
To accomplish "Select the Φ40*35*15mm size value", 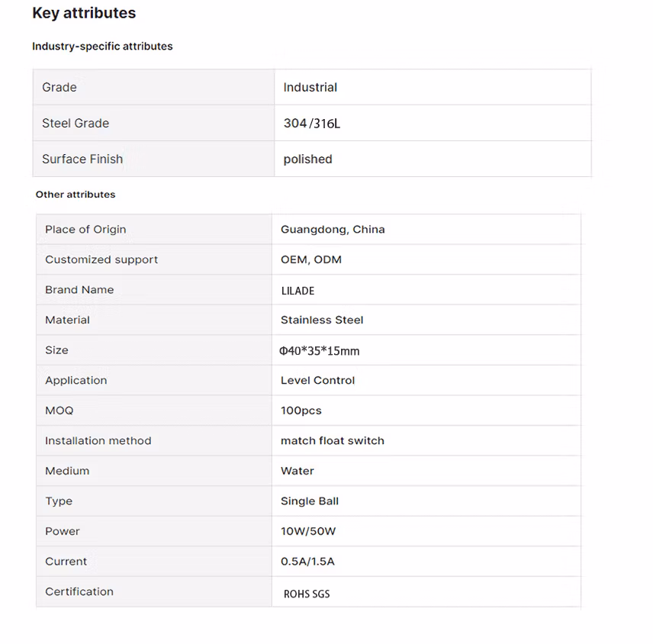I will point(320,351).
